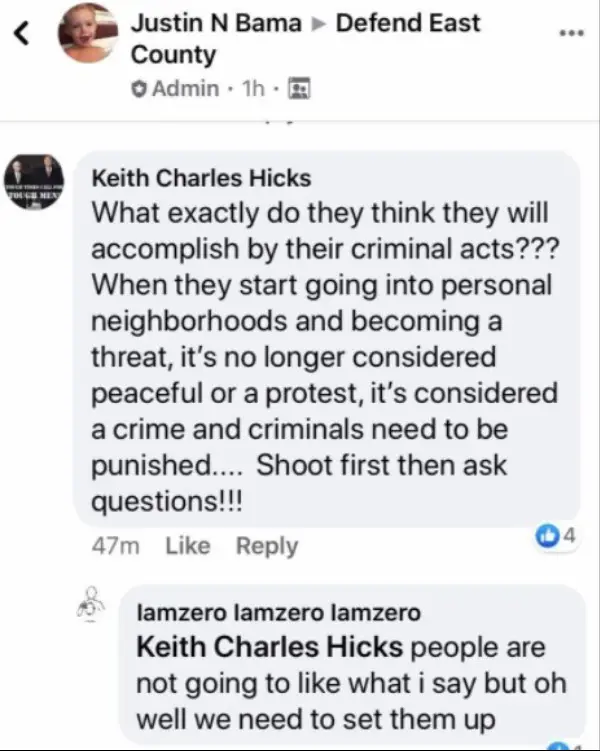Open tagged Keith Charles Hicks mention in reply
The height and width of the screenshot is (751, 600).
(x=270, y=647)
